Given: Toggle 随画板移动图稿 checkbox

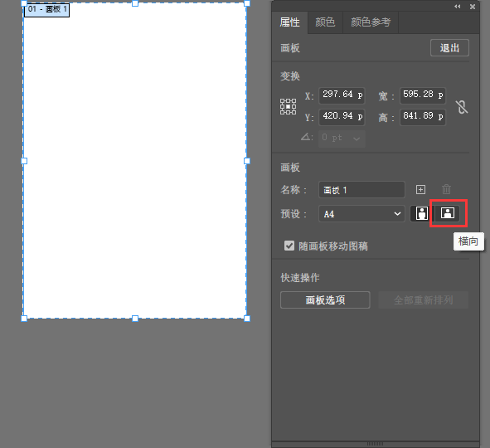Looking at the screenshot, I should [x=289, y=246].
